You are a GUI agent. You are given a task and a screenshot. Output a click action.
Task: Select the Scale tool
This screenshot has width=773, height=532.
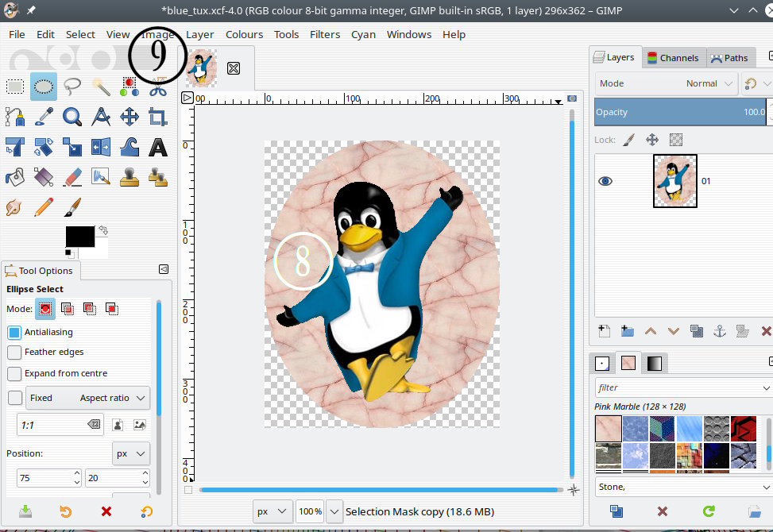tap(72, 147)
